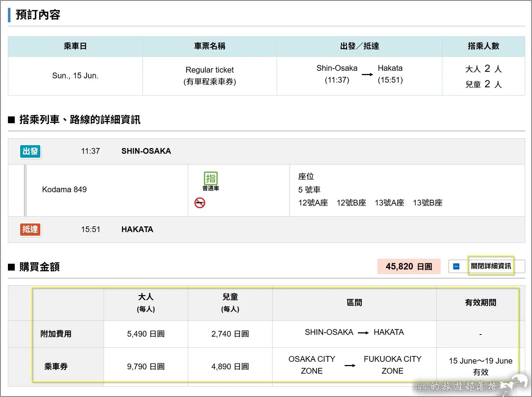Click the no-smoking icon
The image size is (532, 397).
click(200, 203)
